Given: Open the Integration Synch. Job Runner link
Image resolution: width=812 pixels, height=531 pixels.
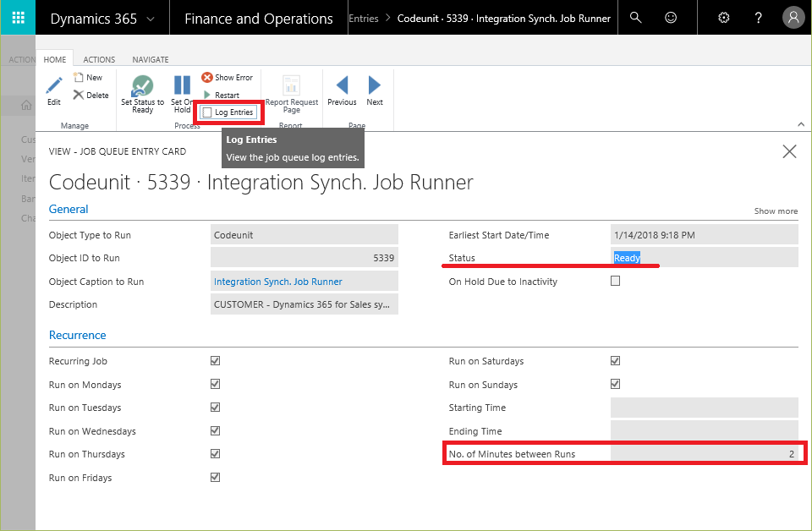Looking at the screenshot, I should pos(278,282).
